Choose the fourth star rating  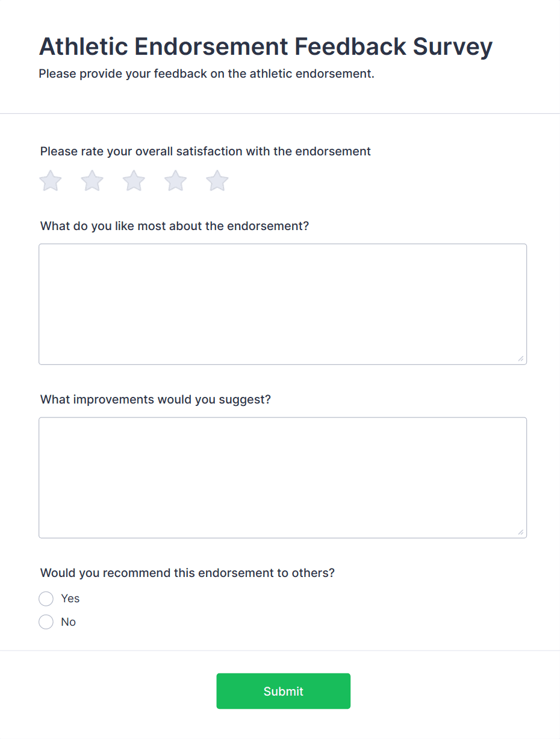pos(176,181)
